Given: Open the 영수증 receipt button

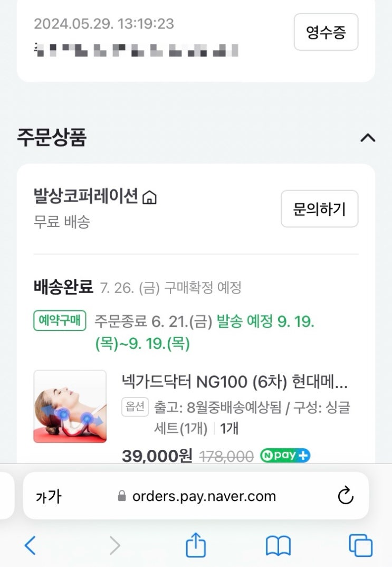Looking at the screenshot, I should [326, 32].
